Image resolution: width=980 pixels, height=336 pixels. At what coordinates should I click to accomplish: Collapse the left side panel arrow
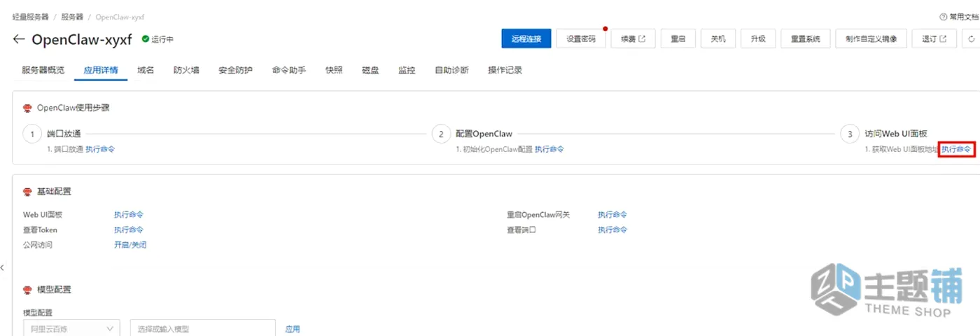[3, 267]
